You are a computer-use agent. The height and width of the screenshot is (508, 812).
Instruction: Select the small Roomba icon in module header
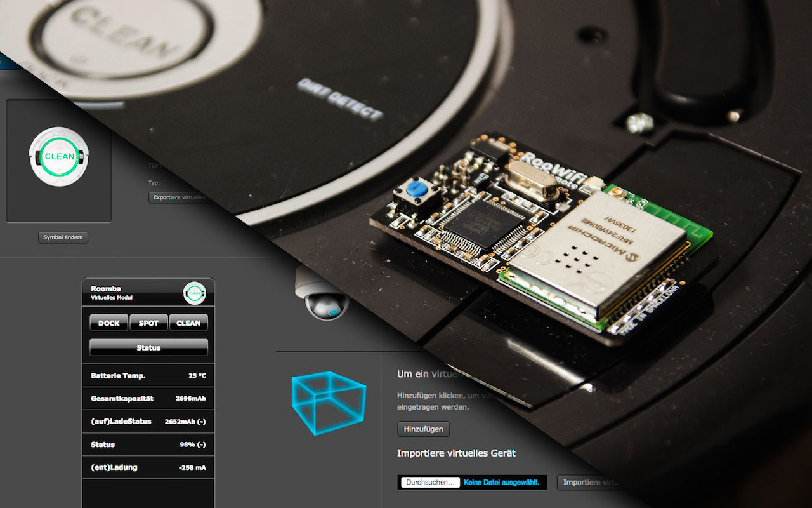click(x=194, y=293)
